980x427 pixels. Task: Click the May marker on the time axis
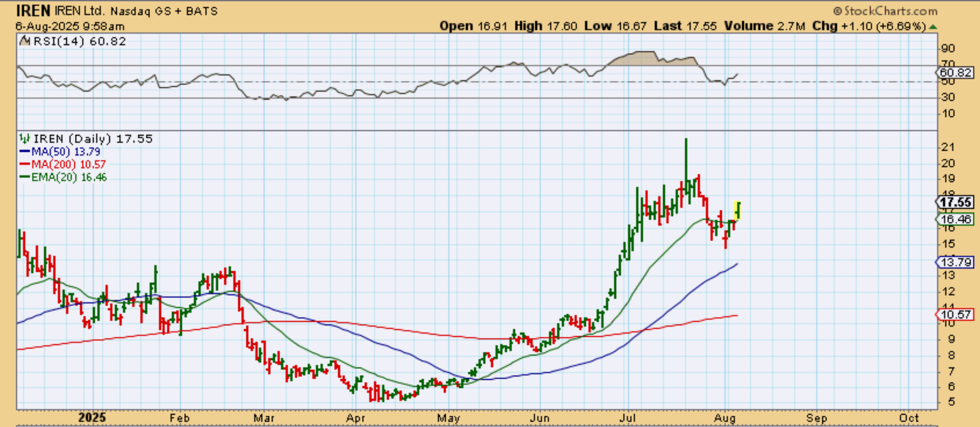click(x=448, y=418)
